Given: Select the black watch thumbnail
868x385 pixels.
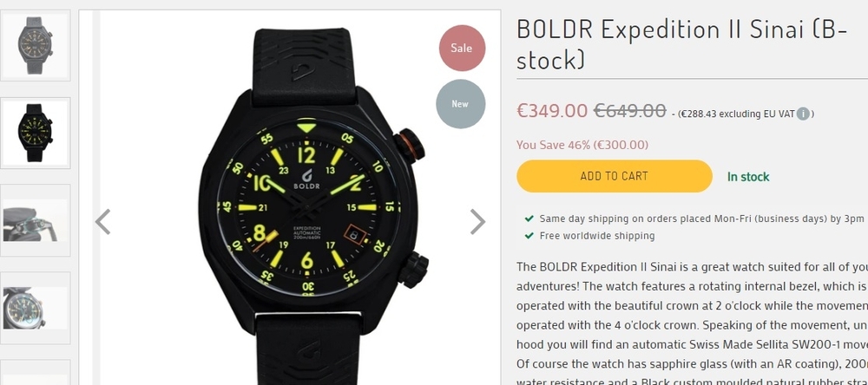Looking at the screenshot, I should click(x=35, y=132).
